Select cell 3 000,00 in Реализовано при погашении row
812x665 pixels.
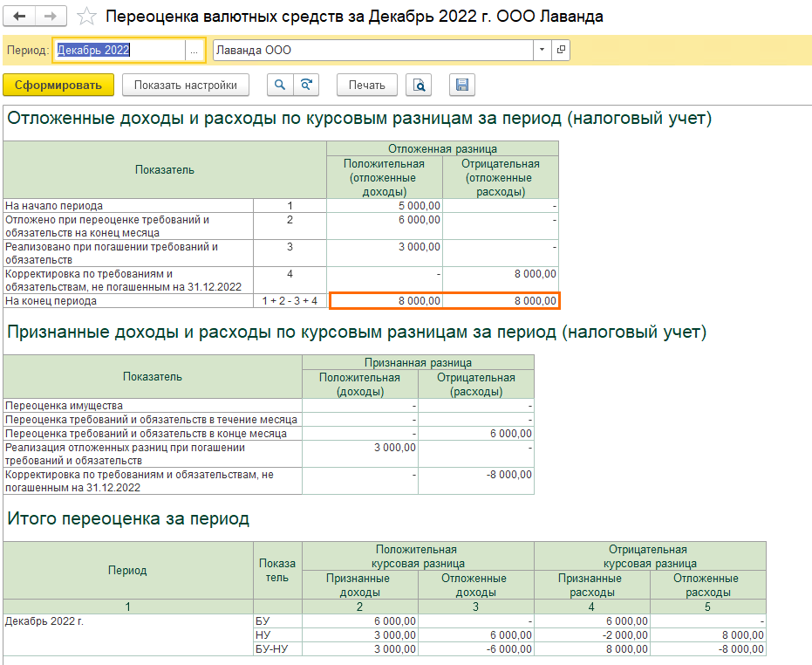(385, 253)
